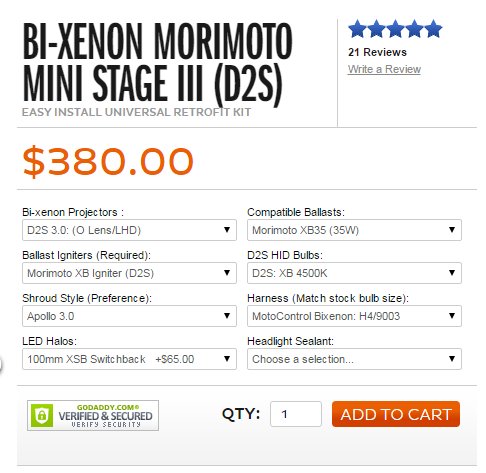This screenshot has width=486, height=473.
Task: Click the first blue rating star
Action: (x=357, y=28)
